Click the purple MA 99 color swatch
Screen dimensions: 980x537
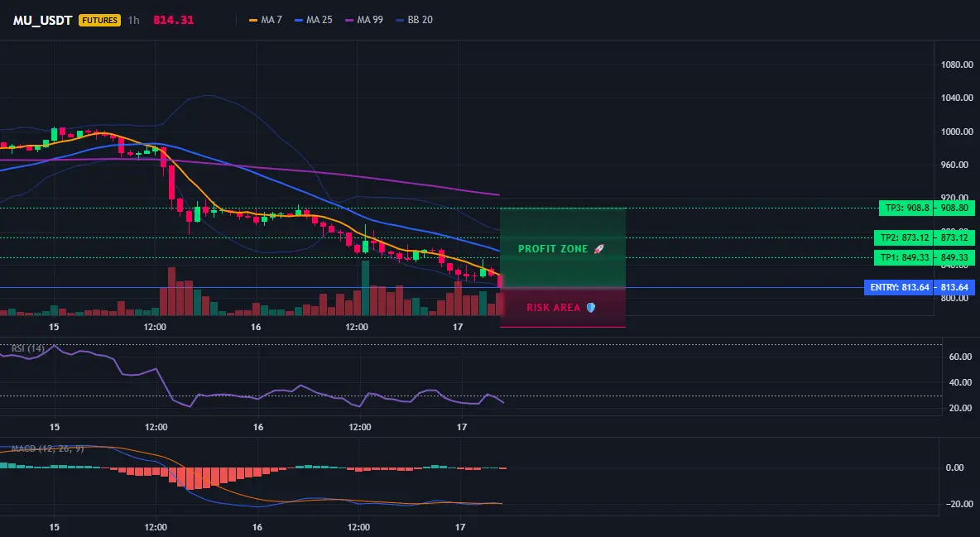coord(349,20)
